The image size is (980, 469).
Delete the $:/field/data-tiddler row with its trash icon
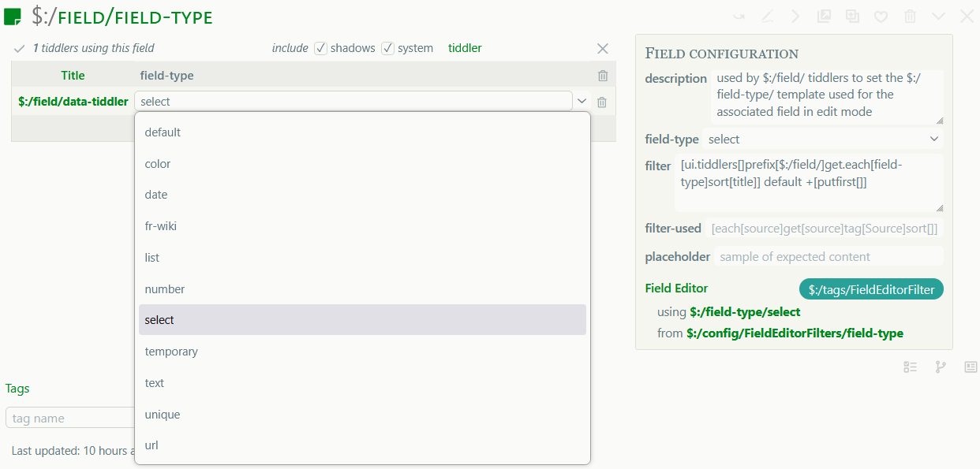tap(602, 102)
